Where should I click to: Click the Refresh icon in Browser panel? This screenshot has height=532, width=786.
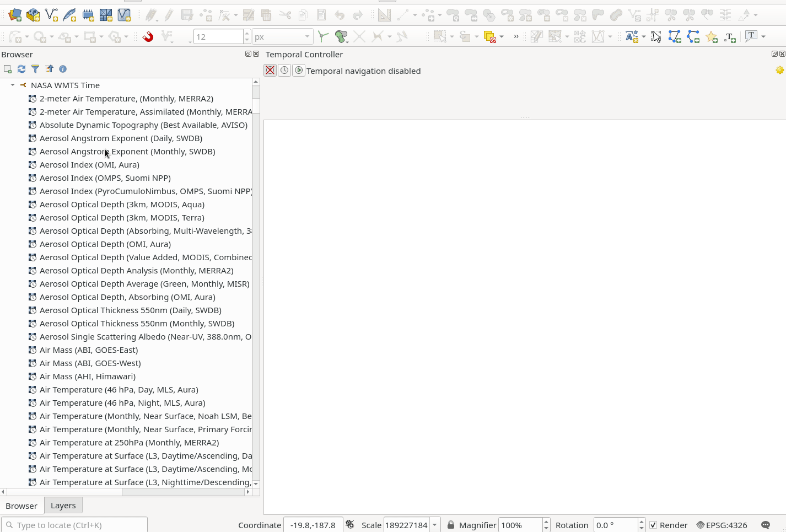tap(21, 69)
